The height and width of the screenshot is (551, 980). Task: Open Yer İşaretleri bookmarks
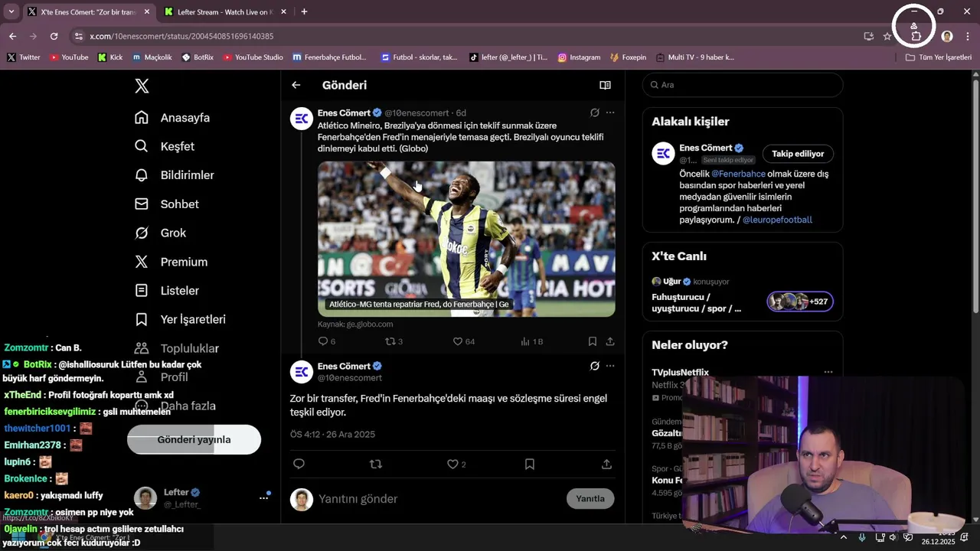(x=180, y=319)
